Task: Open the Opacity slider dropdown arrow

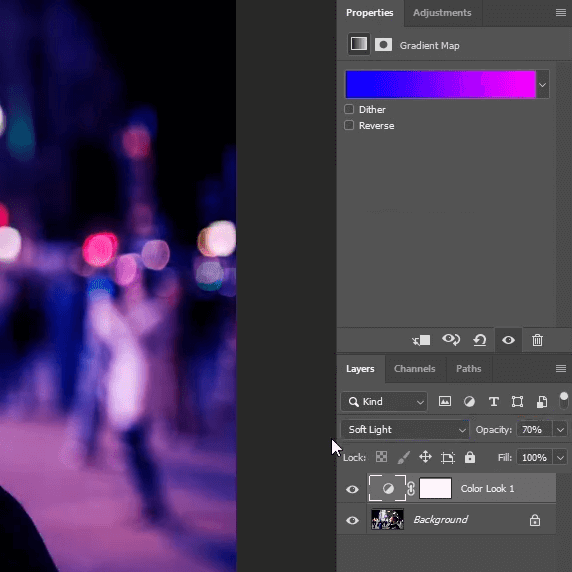Action: 561,430
